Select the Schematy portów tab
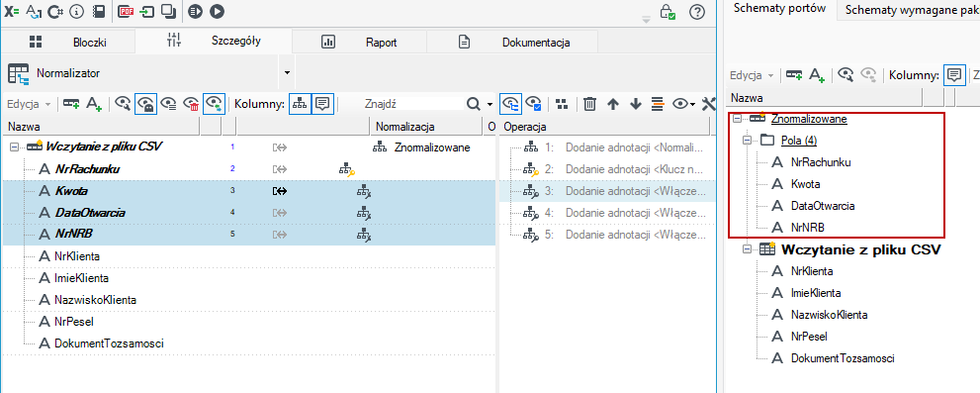This screenshot has width=980, height=393. pyautogui.click(x=779, y=8)
